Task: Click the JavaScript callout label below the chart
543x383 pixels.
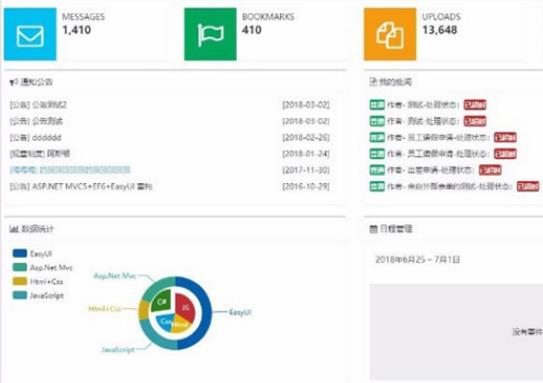Action: click(118, 349)
